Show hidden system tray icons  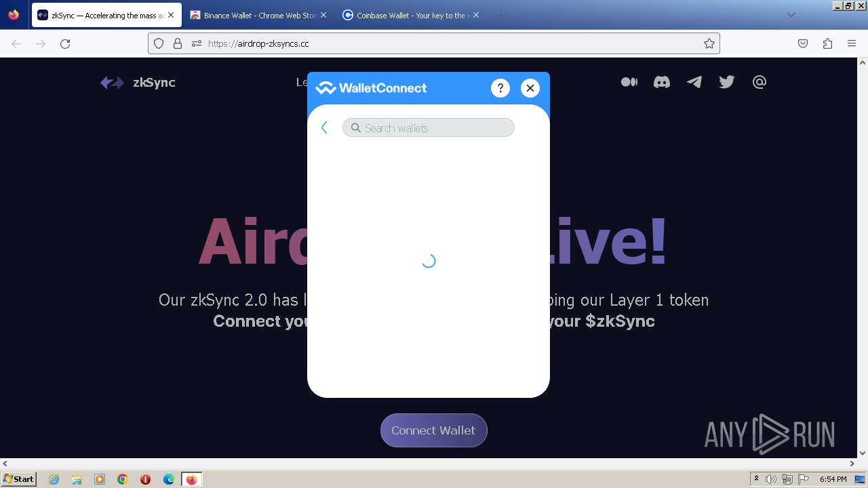(756, 479)
